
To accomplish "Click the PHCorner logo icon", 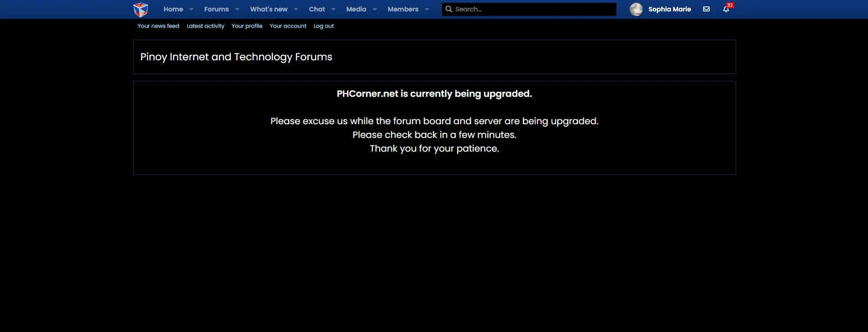I will (141, 10).
